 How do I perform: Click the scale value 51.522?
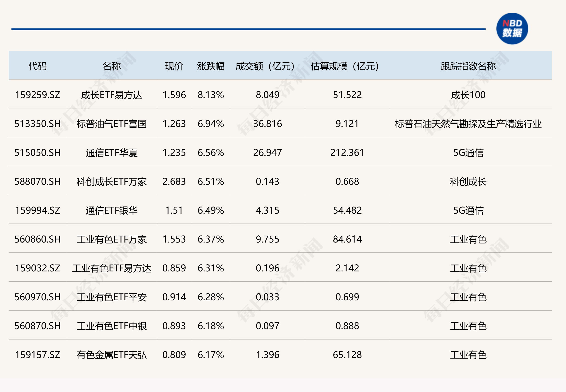point(347,95)
